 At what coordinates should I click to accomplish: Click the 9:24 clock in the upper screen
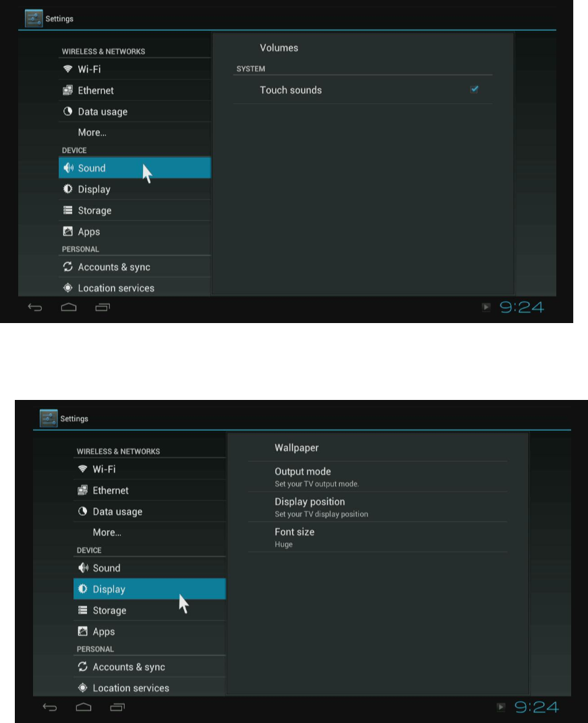pos(522,307)
